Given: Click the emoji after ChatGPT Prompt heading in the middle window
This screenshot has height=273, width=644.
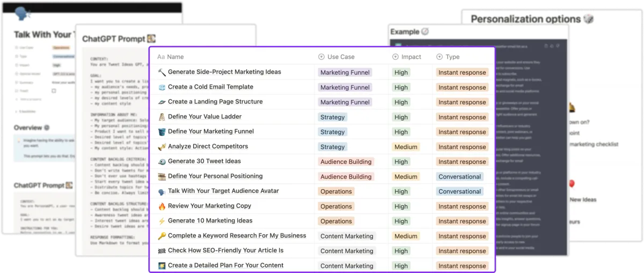Looking at the screenshot, I should click(x=151, y=39).
